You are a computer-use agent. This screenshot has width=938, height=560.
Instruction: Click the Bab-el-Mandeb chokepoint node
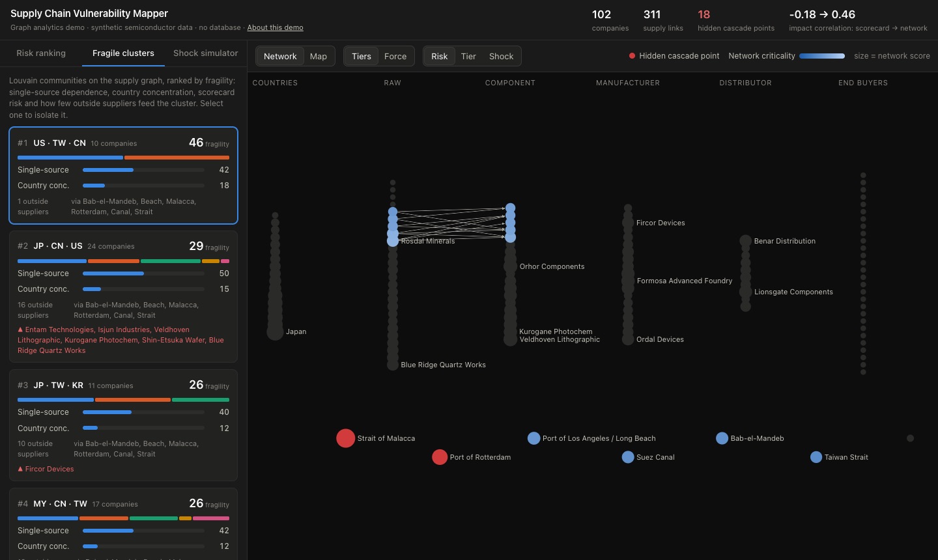722,438
